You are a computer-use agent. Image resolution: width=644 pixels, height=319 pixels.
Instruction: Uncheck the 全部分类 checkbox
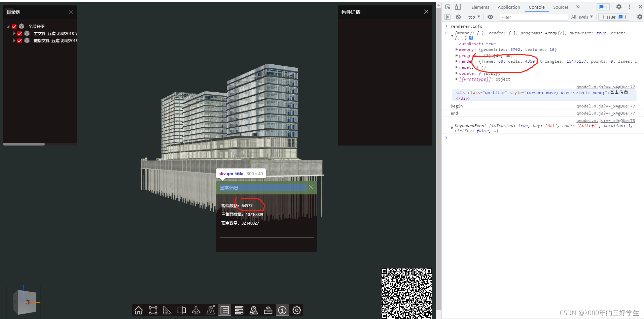click(14, 26)
